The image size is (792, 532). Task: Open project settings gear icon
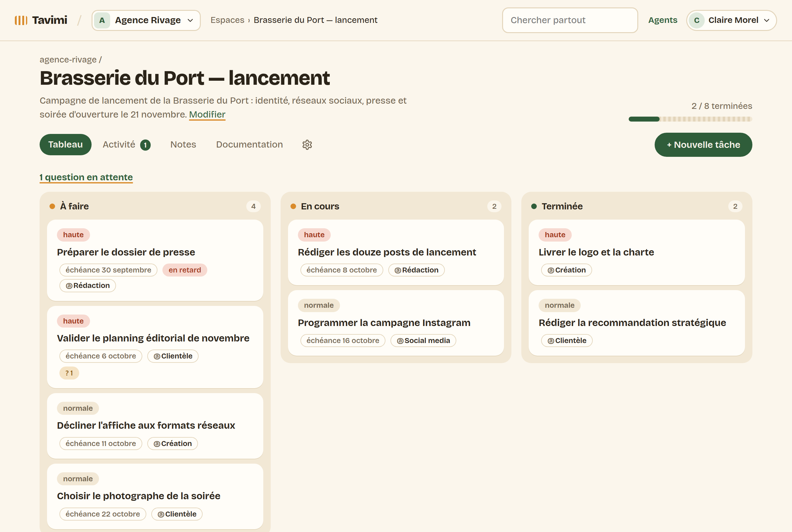pos(307,144)
